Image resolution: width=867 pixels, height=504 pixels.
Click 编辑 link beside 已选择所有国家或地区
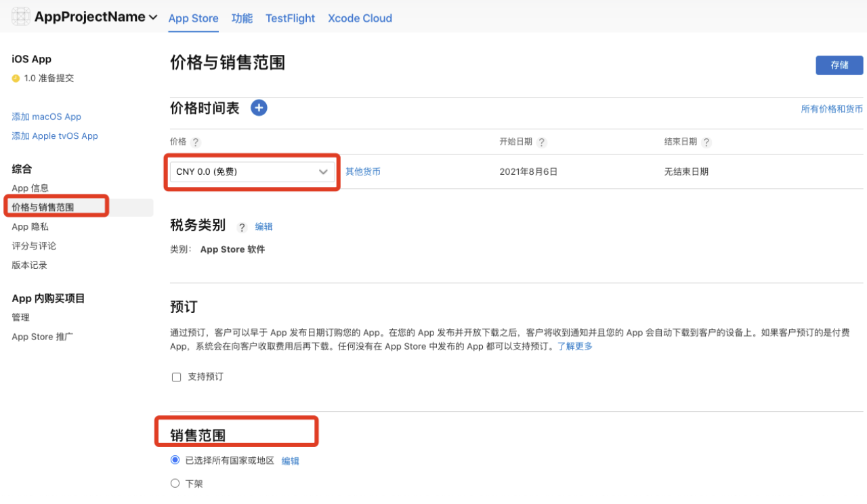(x=291, y=461)
